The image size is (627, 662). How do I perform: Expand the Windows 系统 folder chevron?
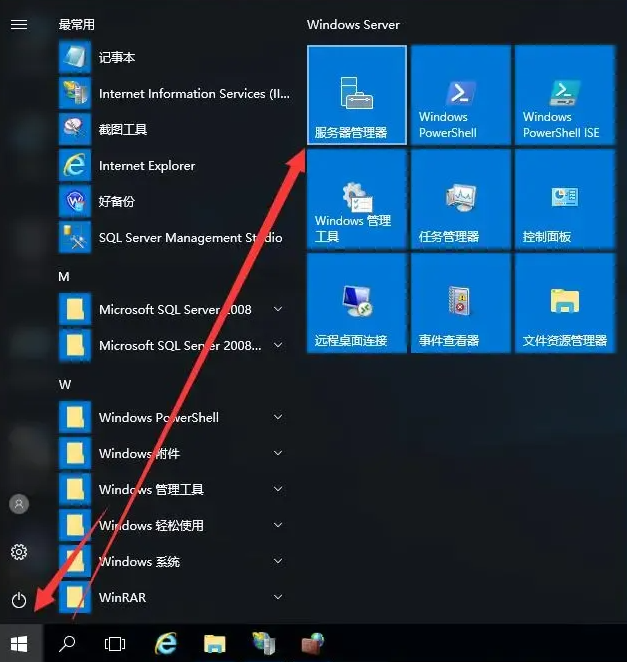coord(278,561)
